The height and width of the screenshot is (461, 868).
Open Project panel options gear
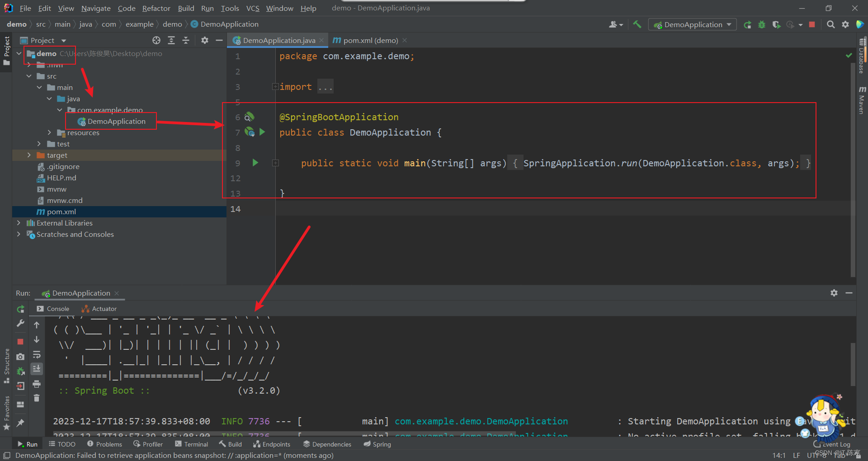click(205, 40)
